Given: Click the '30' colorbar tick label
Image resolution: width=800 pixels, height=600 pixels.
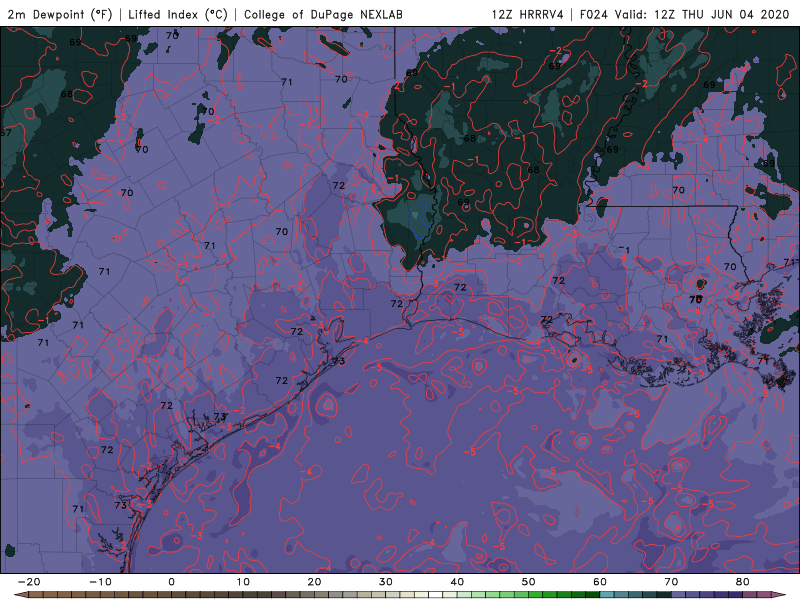Looking at the screenshot, I should tap(386, 582).
